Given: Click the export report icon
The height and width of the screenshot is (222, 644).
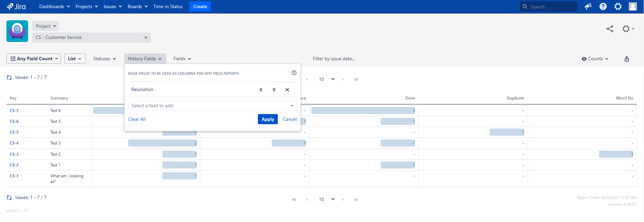Looking at the screenshot, I should pyautogui.click(x=627, y=59).
